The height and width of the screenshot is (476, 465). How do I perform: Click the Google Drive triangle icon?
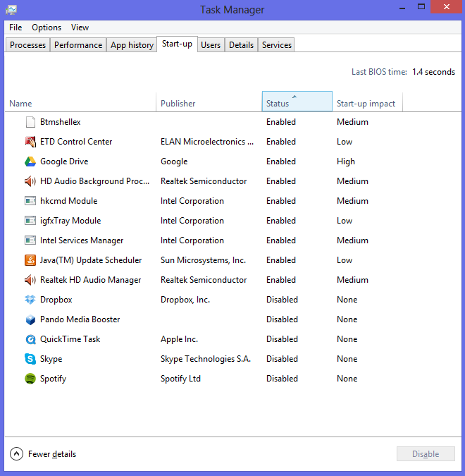pos(30,161)
